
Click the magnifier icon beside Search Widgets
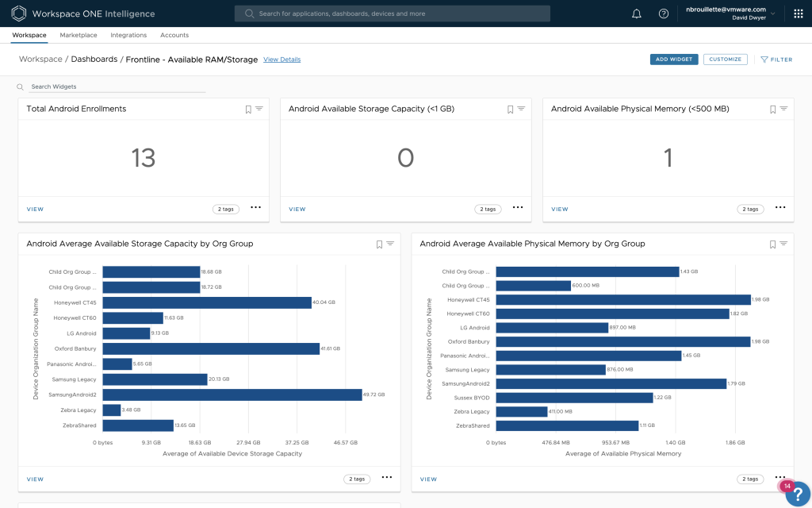(x=20, y=87)
